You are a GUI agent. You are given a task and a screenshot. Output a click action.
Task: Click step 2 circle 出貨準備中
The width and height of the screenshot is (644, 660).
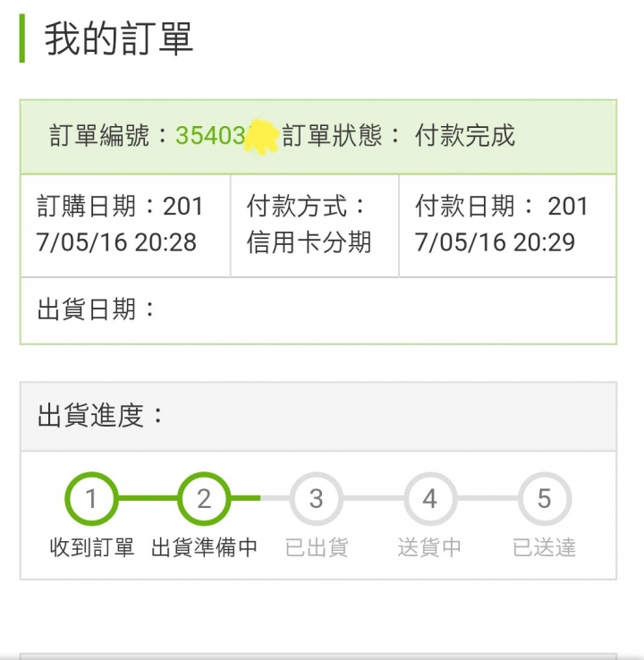point(204,499)
